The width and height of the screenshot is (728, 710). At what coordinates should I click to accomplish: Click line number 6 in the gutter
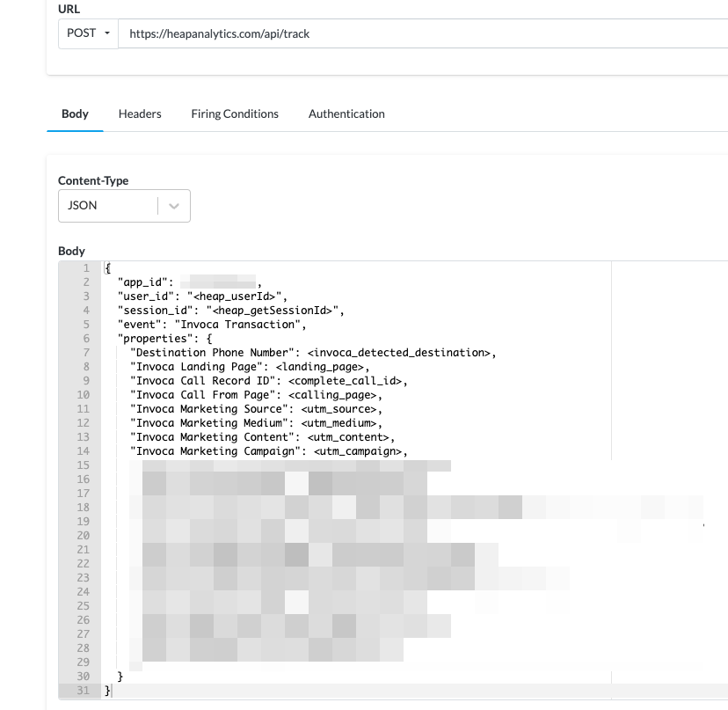coord(86,339)
